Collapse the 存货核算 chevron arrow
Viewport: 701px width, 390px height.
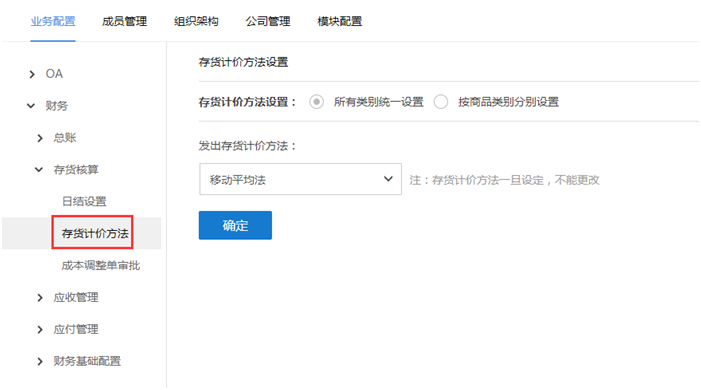(39, 170)
